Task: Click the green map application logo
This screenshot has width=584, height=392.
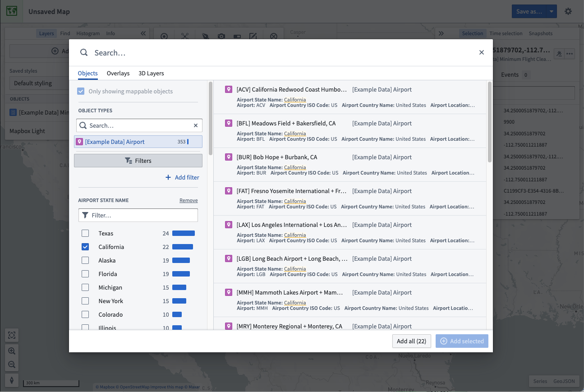Action: tap(12, 11)
